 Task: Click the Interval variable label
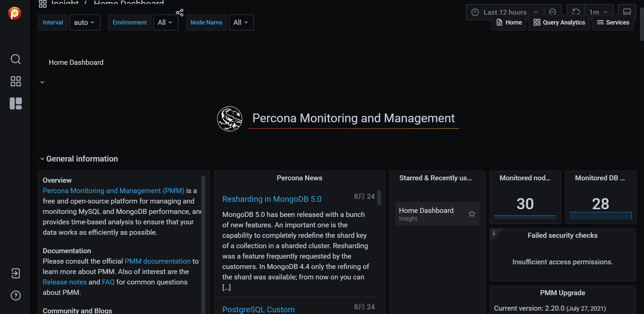pos(53,23)
